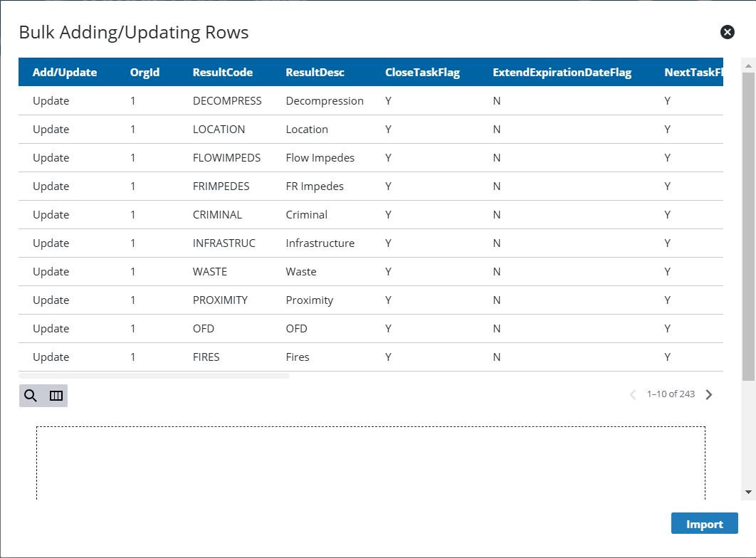Click the ResultDesc column header
Screen dimensions: 756x558
pos(315,72)
